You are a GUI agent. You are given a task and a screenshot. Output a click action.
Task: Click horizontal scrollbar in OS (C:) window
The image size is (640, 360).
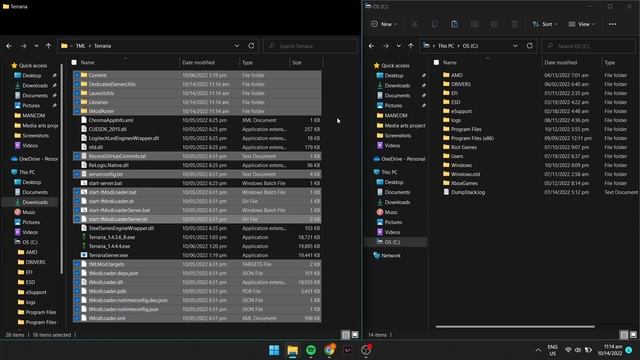515,327
